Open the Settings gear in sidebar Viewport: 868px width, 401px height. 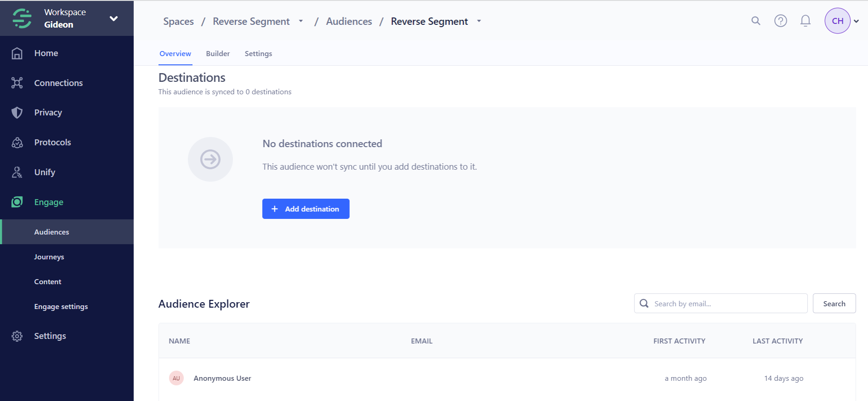tap(17, 336)
